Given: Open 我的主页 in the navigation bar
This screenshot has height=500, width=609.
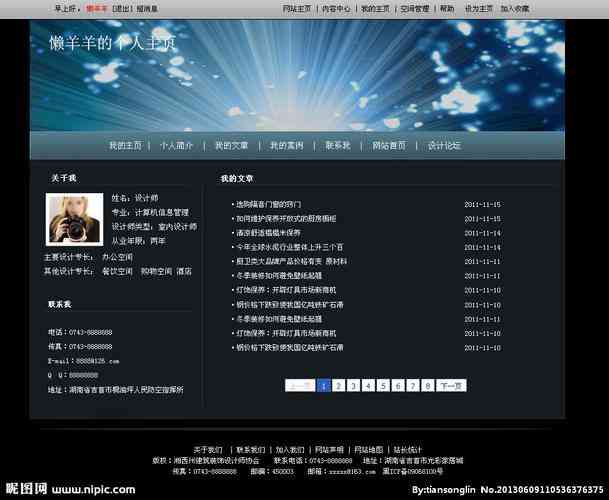Looking at the screenshot, I should [125, 145].
